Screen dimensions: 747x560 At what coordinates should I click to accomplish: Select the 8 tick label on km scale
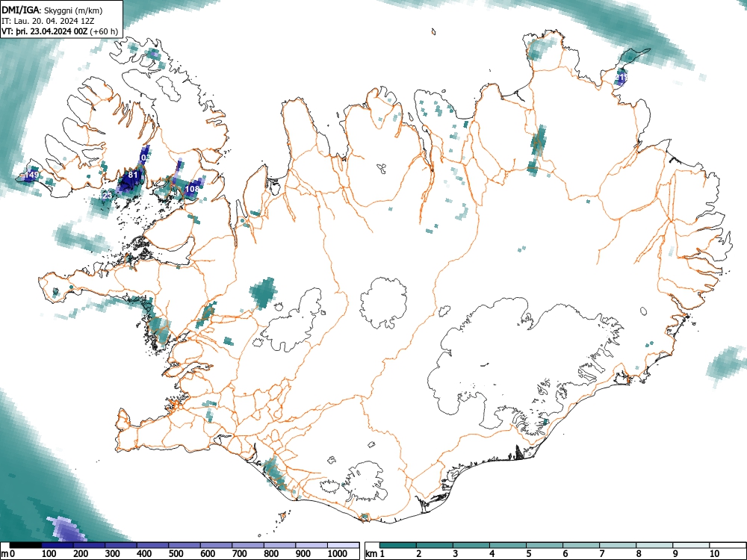coord(639,554)
